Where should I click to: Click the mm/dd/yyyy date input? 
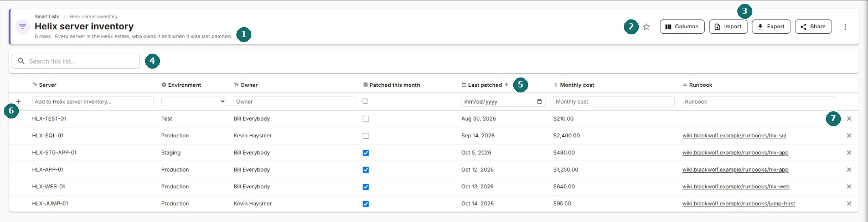tap(503, 102)
